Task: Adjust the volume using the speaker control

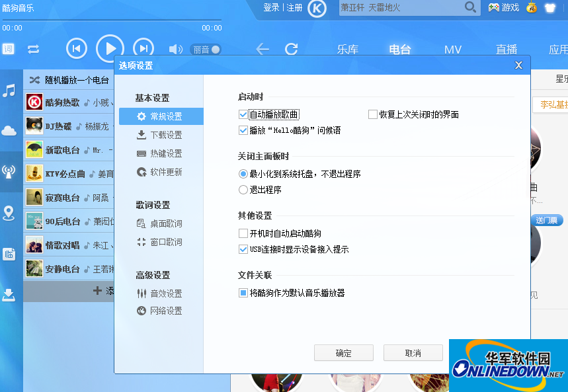Action: [x=175, y=48]
